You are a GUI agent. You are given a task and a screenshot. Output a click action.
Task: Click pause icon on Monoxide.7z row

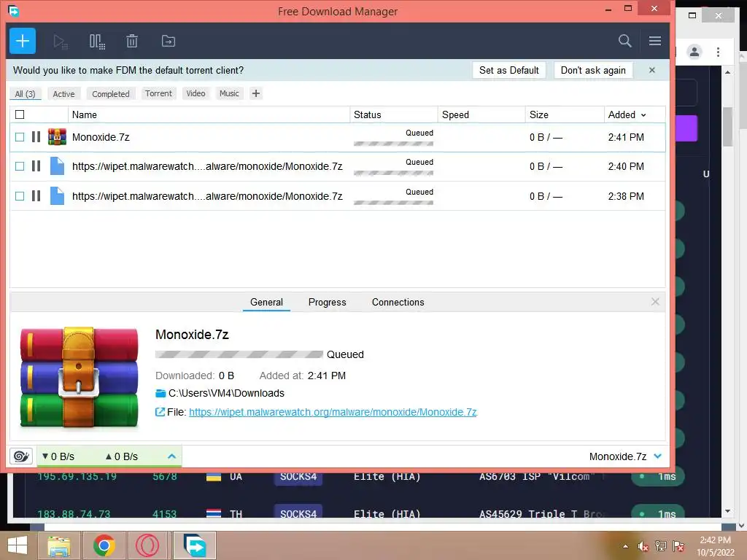pyautogui.click(x=36, y=137)
